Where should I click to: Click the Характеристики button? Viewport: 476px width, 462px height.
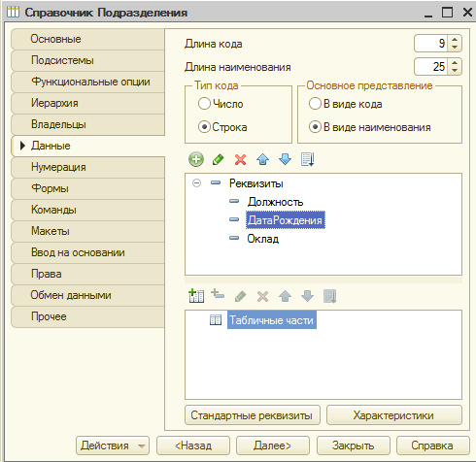click(x=394, y=415)
